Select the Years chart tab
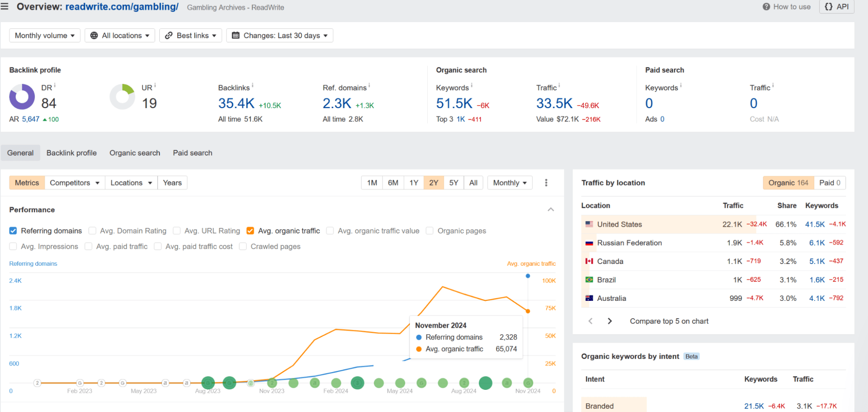The height and width of the screenshot is (412, 868). [172, 183]
